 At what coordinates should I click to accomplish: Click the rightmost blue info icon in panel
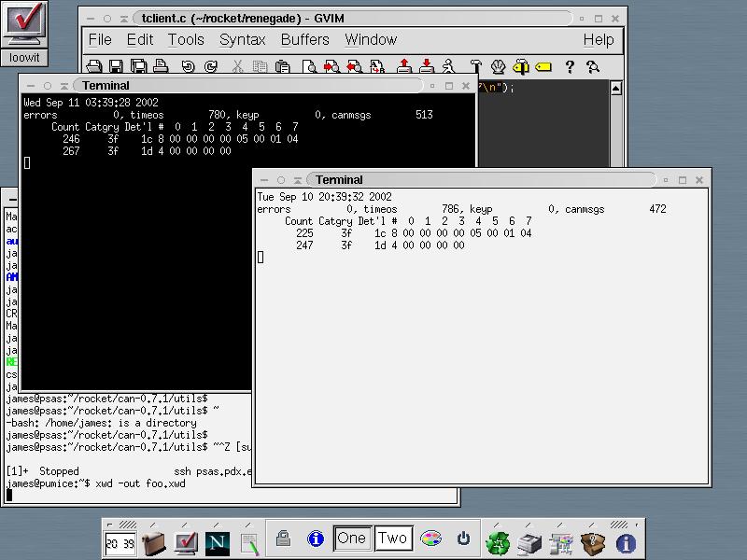point(626,543)
